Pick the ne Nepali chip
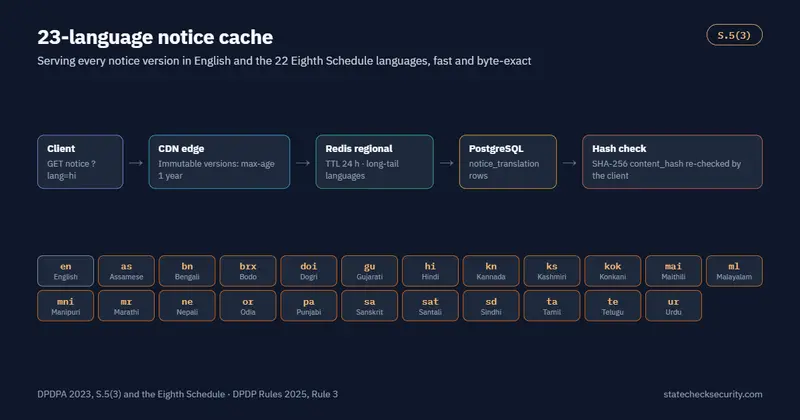This screenshot has width=800, height=420. (187, 306)
